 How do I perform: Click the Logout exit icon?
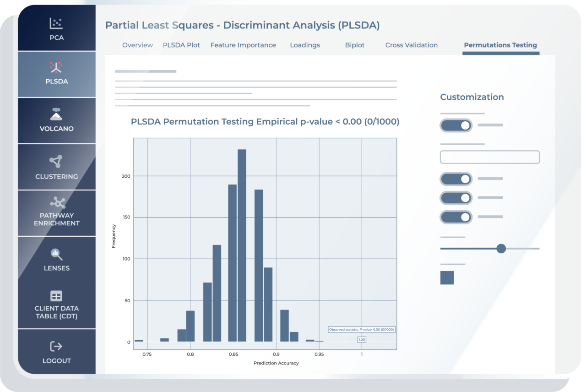pyautogui.click(x=56, y=346)
